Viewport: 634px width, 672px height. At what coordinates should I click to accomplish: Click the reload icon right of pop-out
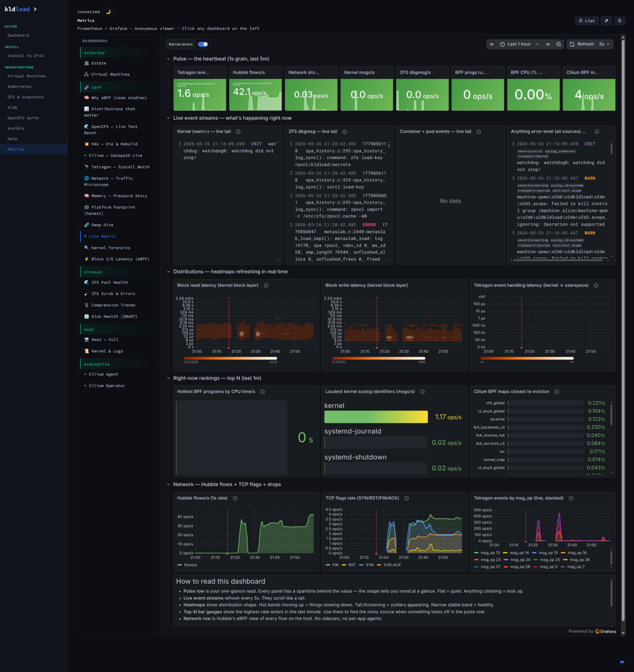620,20
